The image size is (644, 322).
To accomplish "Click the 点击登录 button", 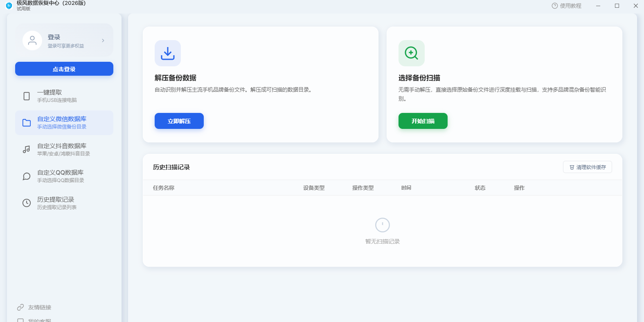I will [x=64, y=69].
